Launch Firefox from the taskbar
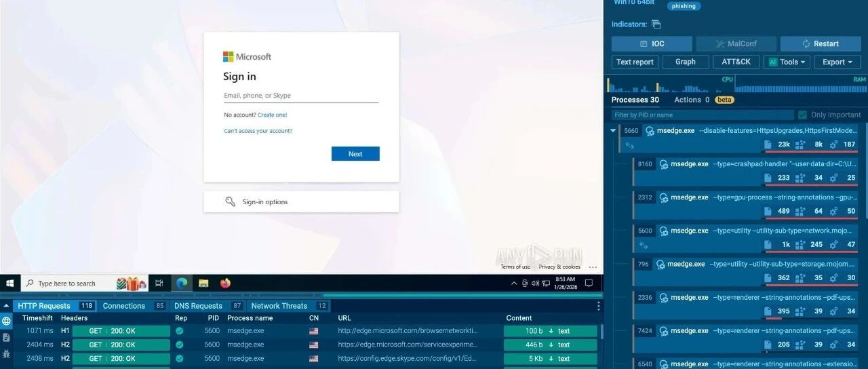Image resolution: width=868 pixels, height=369 pixels. [x=225, y=284]
